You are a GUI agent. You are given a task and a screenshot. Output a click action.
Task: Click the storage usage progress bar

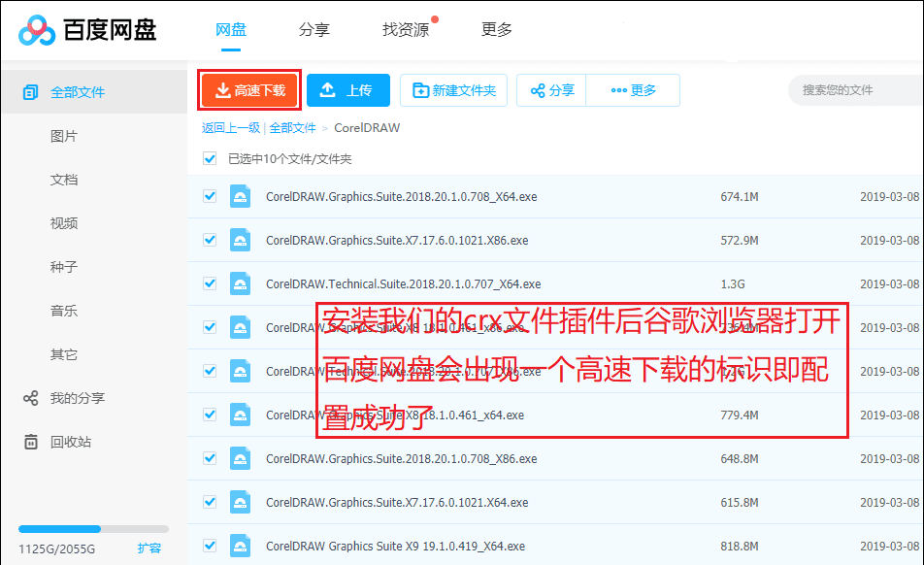(x=94, y=529)
